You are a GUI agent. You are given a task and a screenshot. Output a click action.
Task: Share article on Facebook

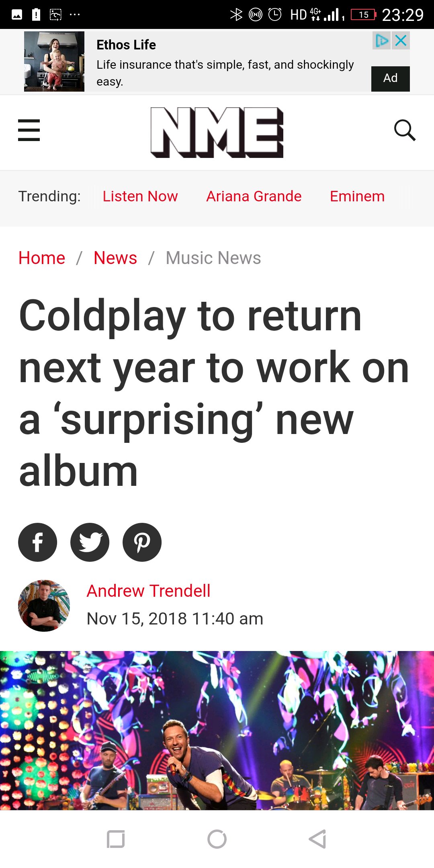click(x=38, y=542)
